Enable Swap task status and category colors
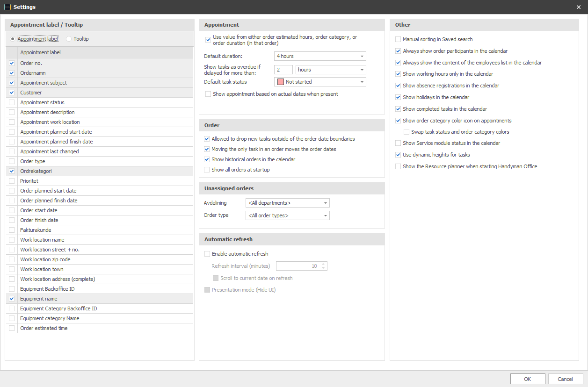The height and width of the screenshot is (387, 588). [x=407, y=132]
